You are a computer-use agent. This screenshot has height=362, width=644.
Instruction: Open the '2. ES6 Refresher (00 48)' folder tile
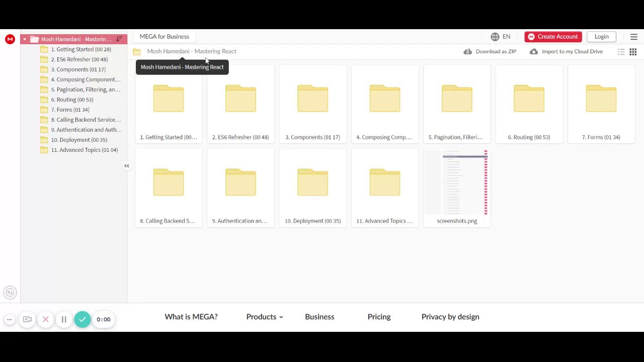tap(240, 104)
